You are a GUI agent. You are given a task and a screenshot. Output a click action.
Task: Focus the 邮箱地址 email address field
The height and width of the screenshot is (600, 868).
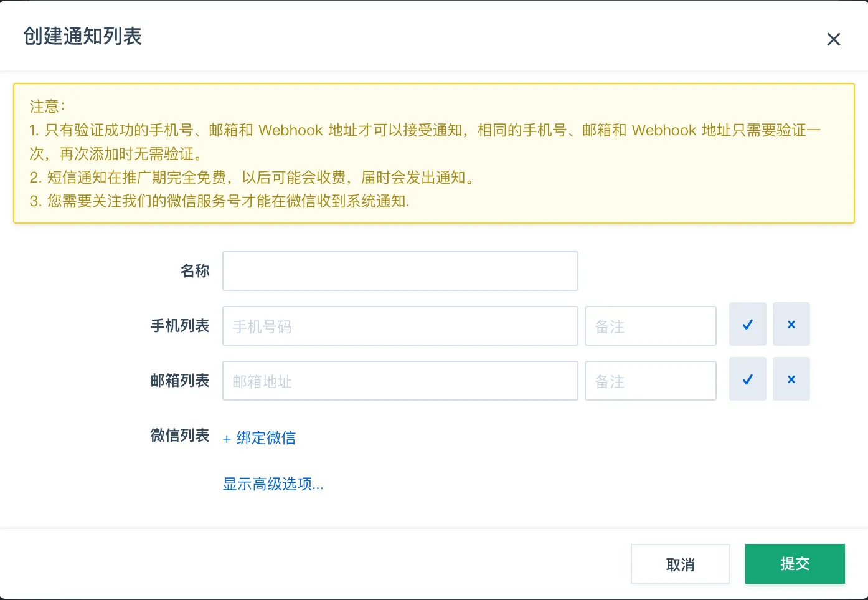(400, 381)
